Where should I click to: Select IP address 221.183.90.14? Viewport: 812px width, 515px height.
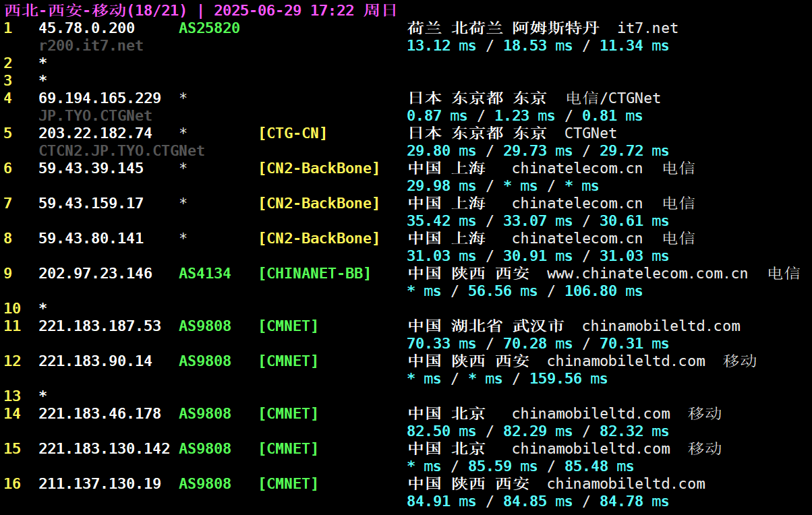point(95,361)
